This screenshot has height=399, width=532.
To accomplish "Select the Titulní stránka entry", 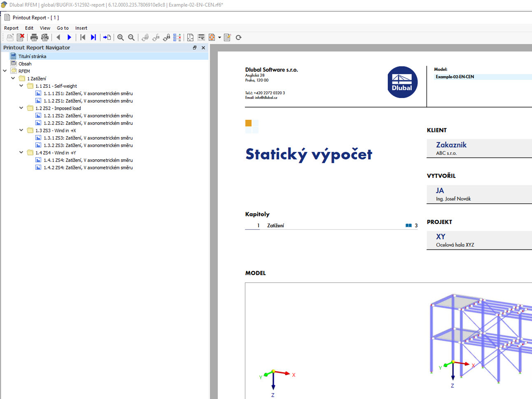I will pos(32,56).
